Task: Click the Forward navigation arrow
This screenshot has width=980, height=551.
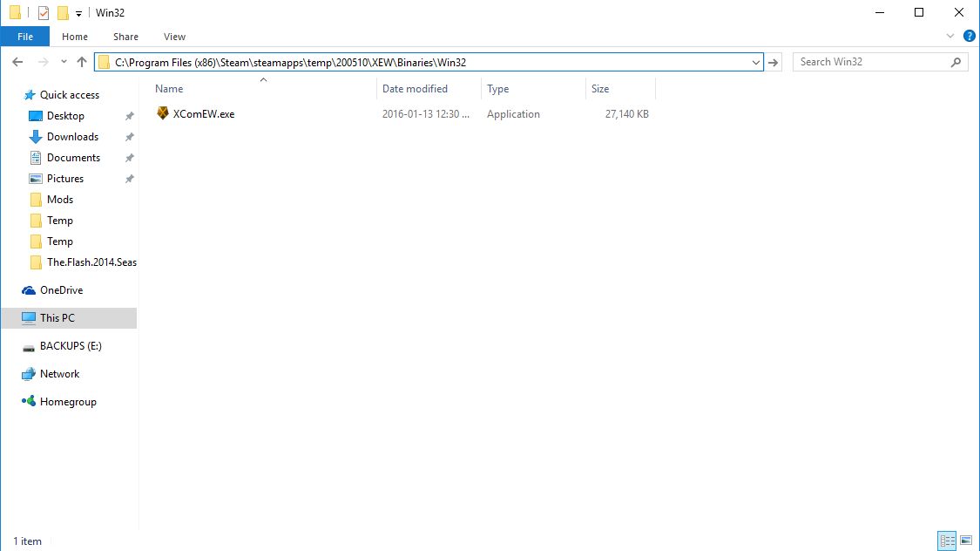Action: pyautogui.click(x=44, y=62)
